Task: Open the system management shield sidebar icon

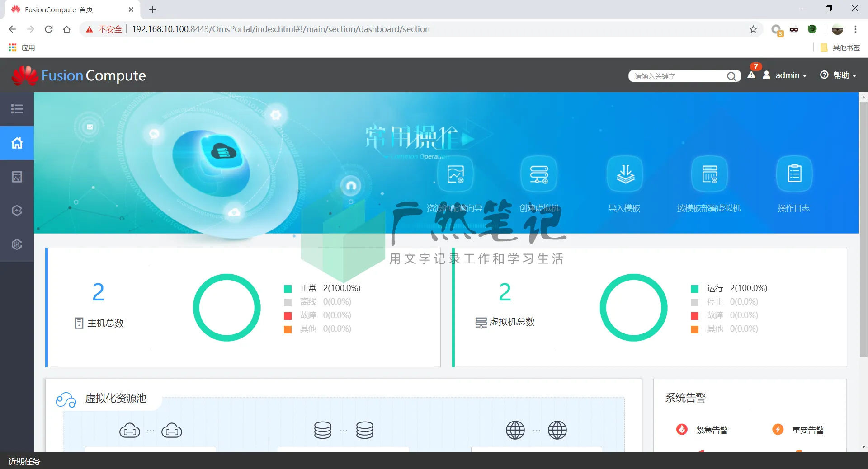Action: coord(17,244)
